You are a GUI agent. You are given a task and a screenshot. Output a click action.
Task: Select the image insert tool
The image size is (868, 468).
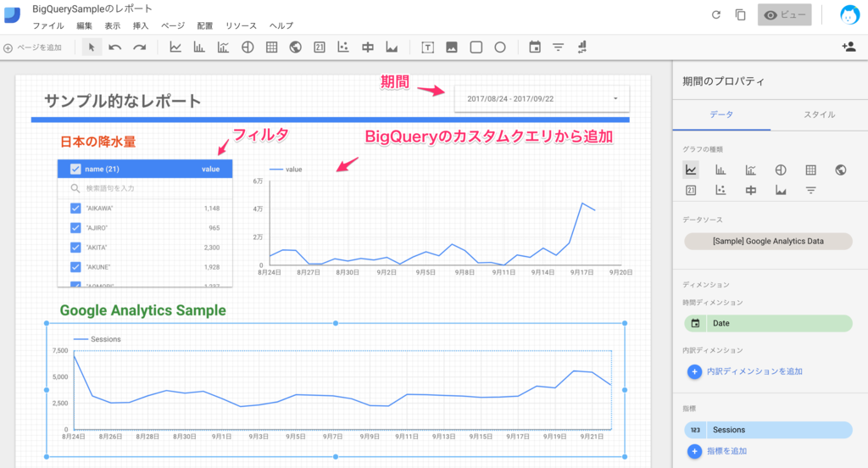click(452, 47)
